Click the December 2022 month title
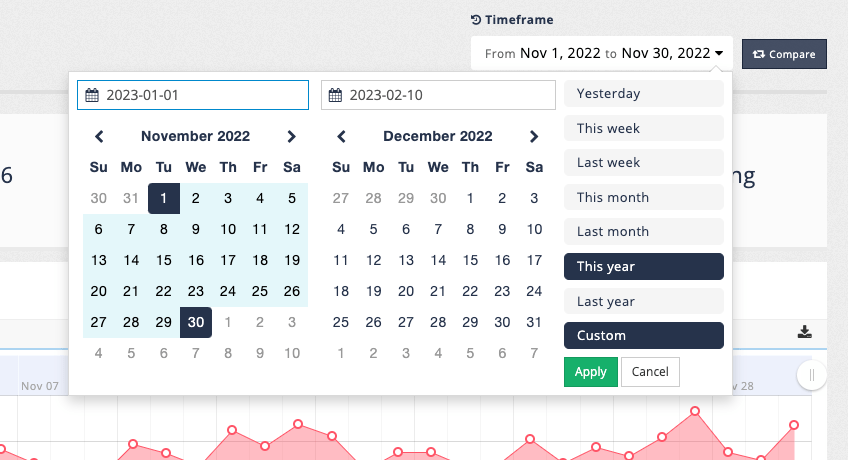The image size is (848, 460). pyautogui.click(x=438, y=136)
